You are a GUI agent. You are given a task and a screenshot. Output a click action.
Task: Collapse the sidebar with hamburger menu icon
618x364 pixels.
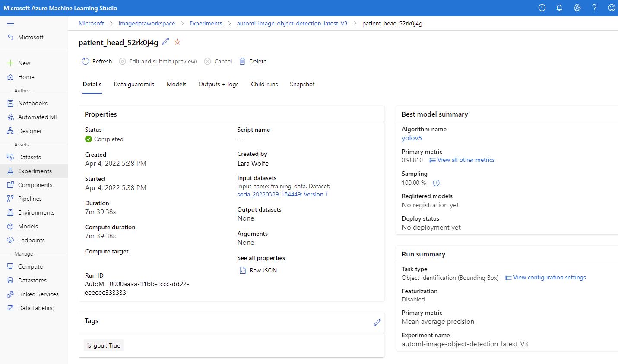tap(10, 23)
